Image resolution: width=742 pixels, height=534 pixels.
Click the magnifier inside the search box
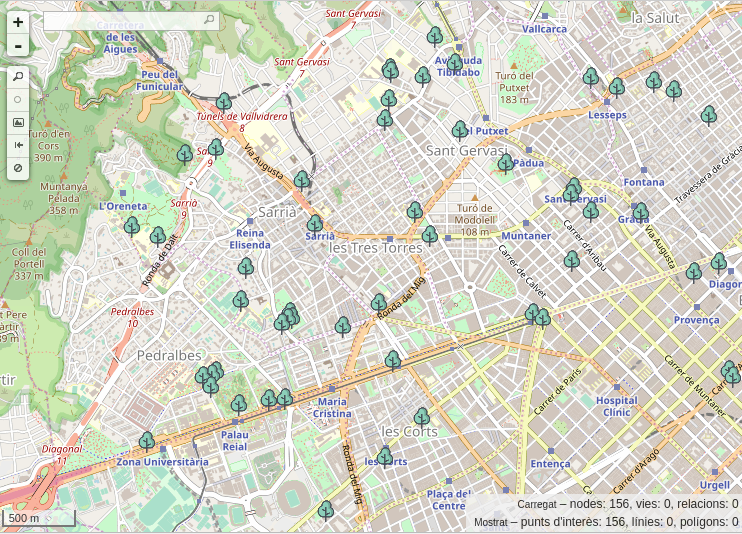click(209, 20)
